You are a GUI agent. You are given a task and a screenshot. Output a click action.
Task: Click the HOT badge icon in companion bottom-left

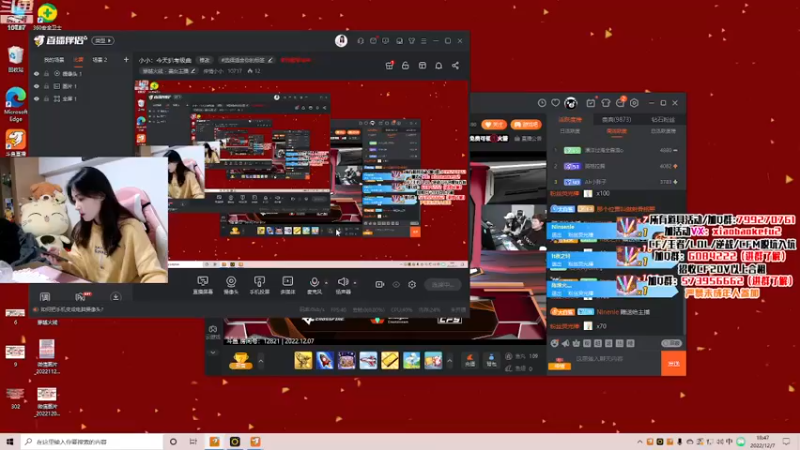coord(81,296)
